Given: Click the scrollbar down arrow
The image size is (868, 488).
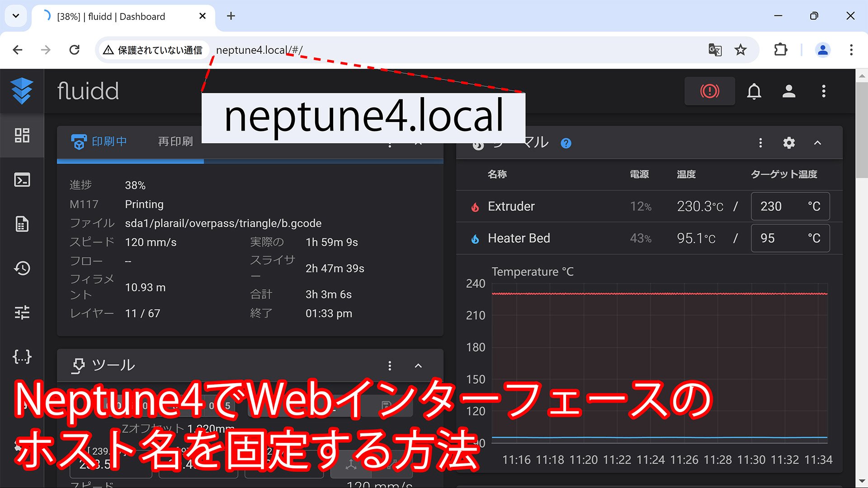Looking at the screenshot, I should point(862,482).
